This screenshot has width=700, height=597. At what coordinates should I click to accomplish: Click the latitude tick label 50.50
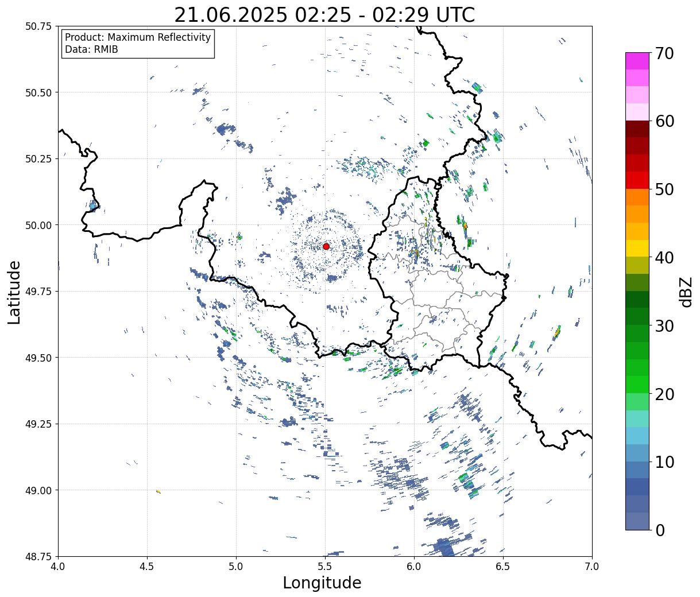tap(38, 92)
